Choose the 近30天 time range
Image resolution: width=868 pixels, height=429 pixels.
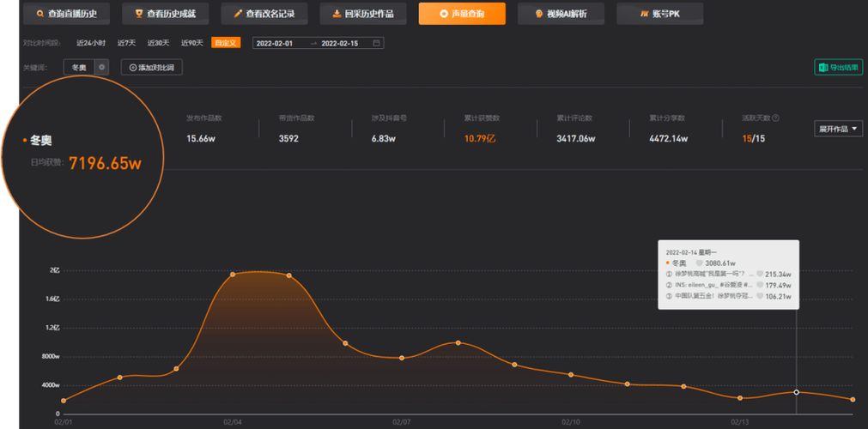(158, 43)
